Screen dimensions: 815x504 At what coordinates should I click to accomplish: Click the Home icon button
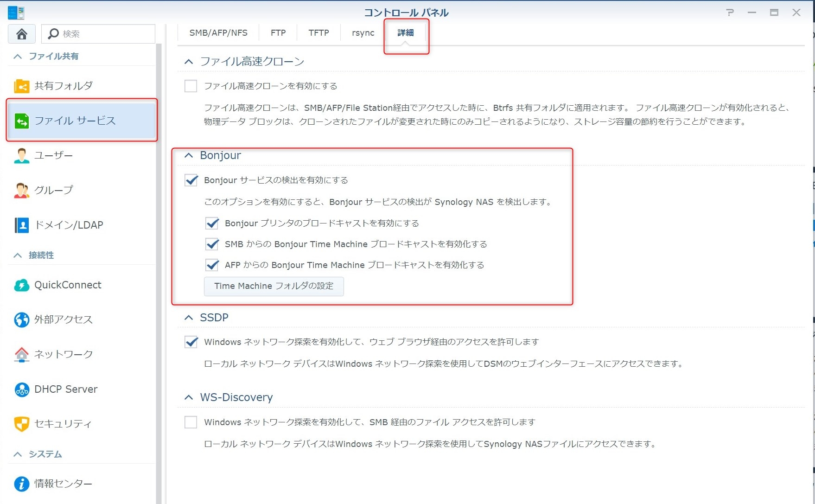(22, 34)
